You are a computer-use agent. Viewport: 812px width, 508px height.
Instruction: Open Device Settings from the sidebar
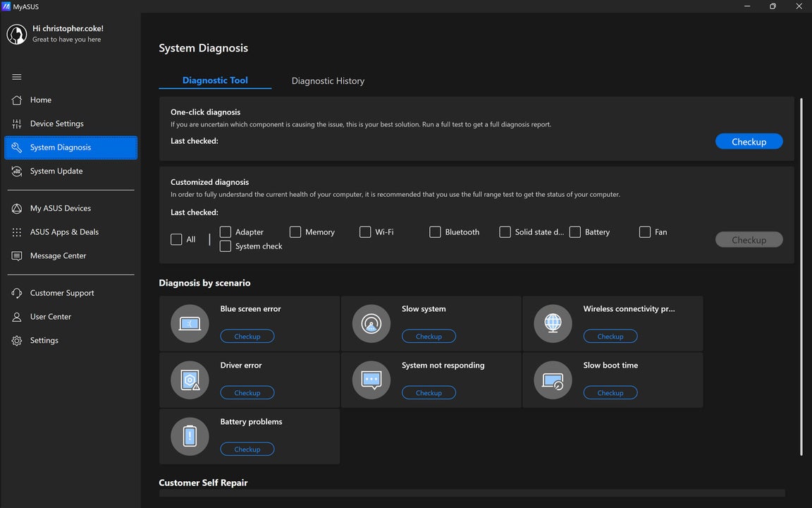click(56, 124)
